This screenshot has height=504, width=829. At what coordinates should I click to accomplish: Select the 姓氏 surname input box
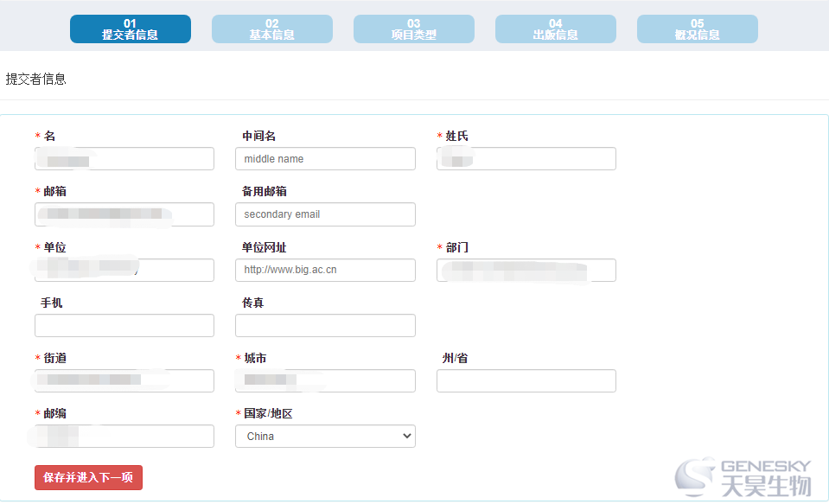click(526, 159)
